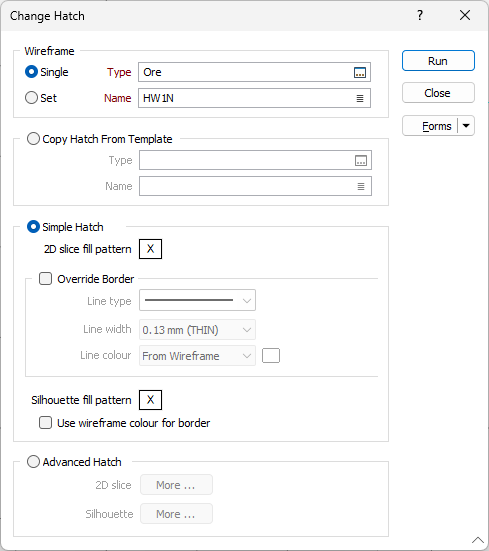Click the template Type browse ellipsis icon
The image size is (489, 551).
tap(361, 161)
